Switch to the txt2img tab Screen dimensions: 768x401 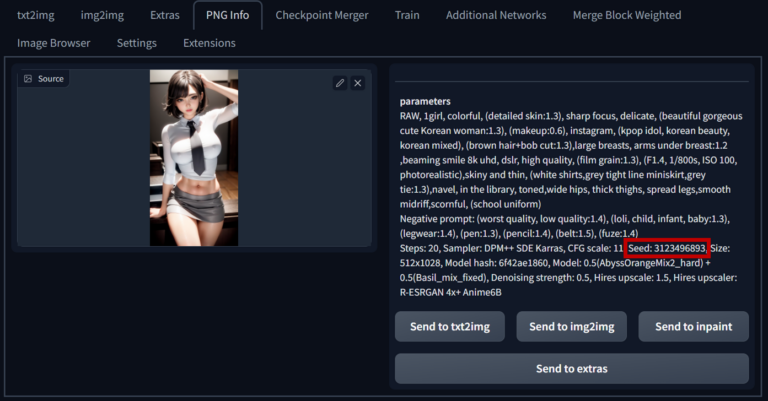coord(36,15)
